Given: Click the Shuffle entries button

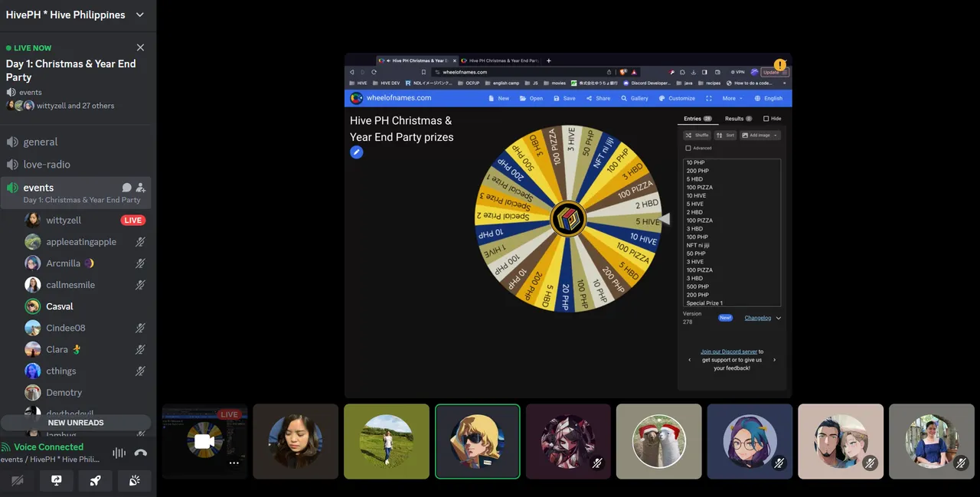Looking at the screenshot, I should 697,135.
